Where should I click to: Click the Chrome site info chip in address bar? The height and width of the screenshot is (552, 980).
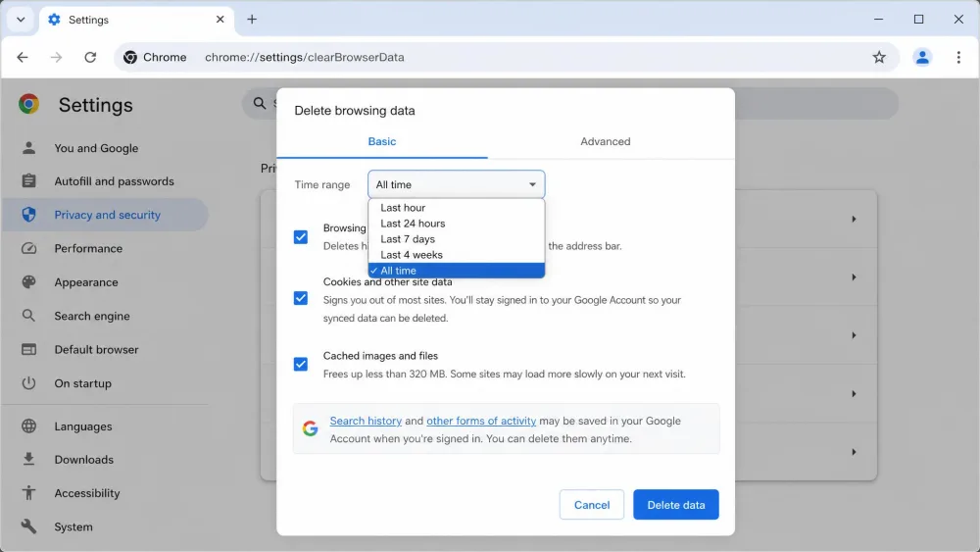(x=155, y=58)
